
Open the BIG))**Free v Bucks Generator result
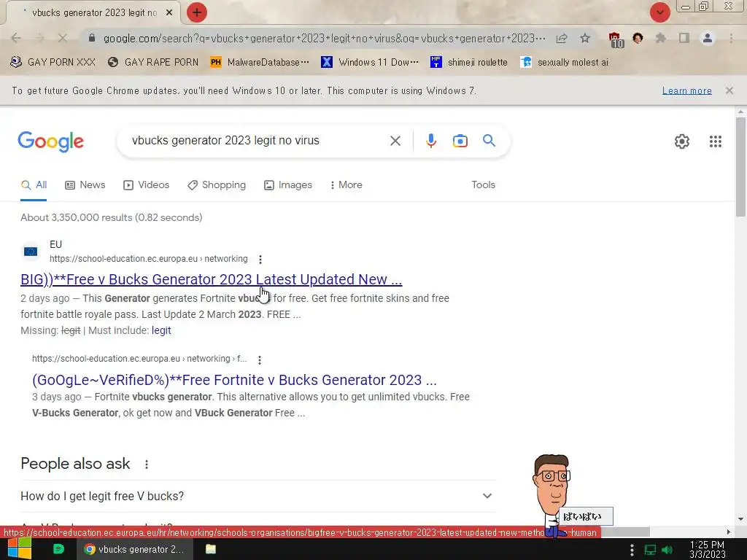pos(211,279)
